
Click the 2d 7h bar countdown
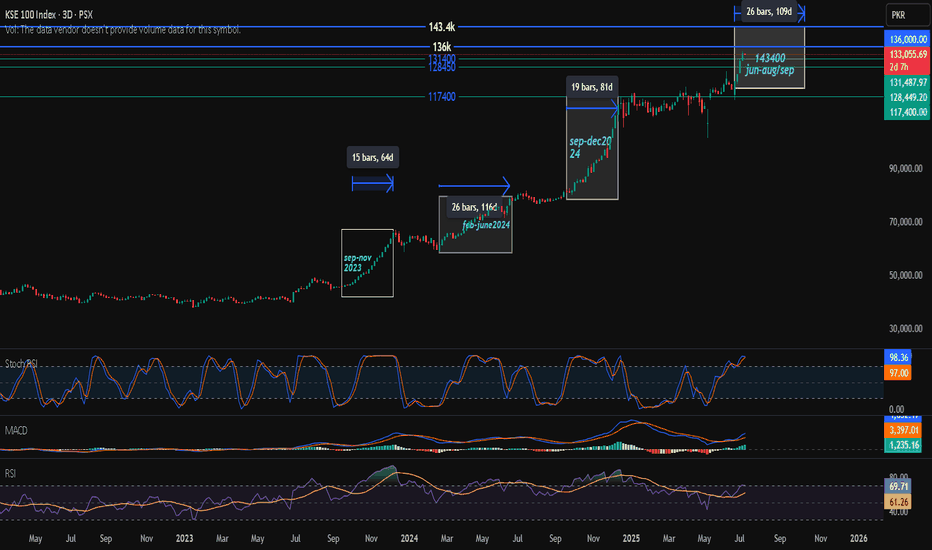point(899,67)
